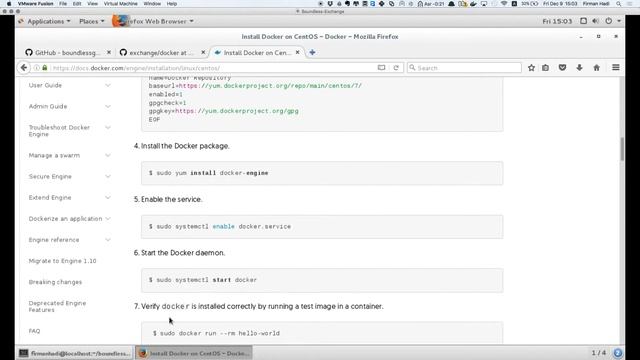The height and width of the screenshot is (360, 640).
Task: Click the page vertical scrollbar thumb
Action: [x=622, y=149]
